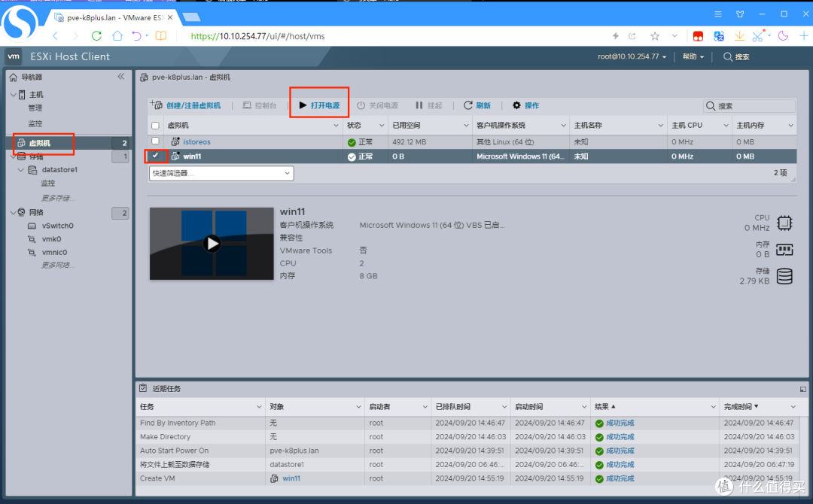This screenshot has width=813, height=504.
Task: Select vmk0 in navigator
Action: tap(51, 239)
